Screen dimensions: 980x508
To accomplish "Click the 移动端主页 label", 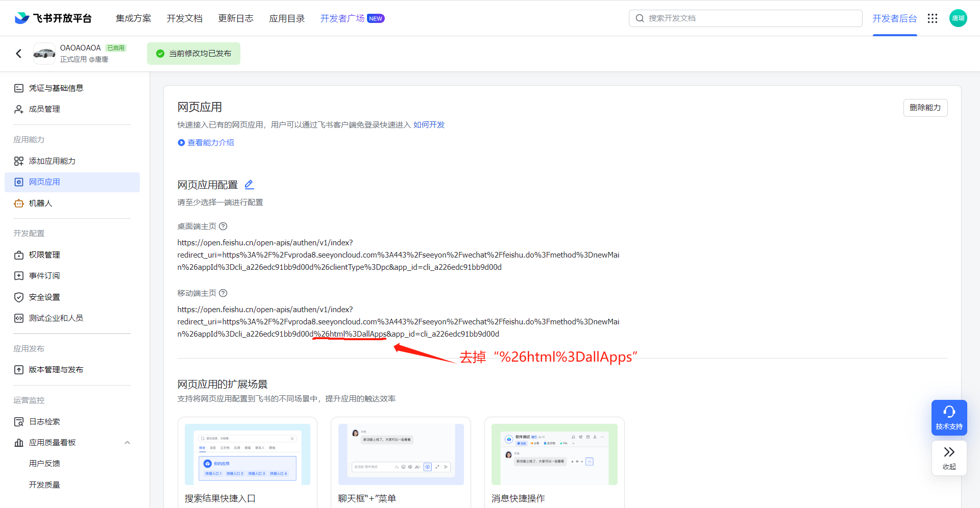I will 197,293.
